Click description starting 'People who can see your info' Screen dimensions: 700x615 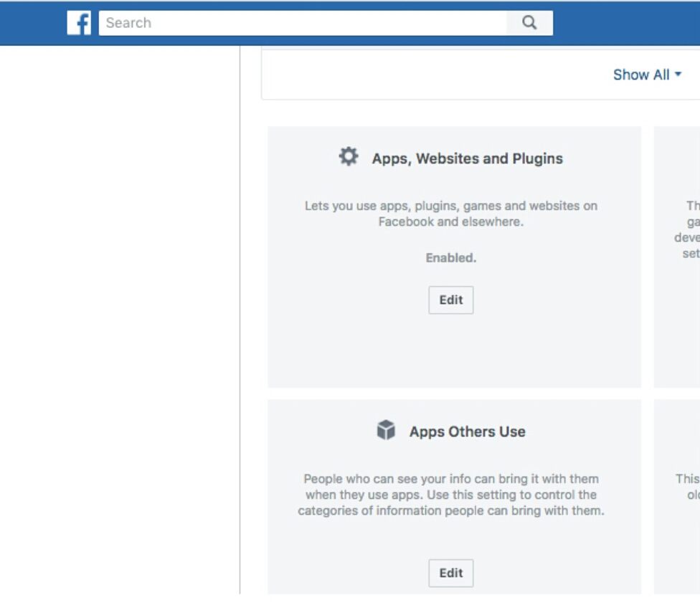451,495
